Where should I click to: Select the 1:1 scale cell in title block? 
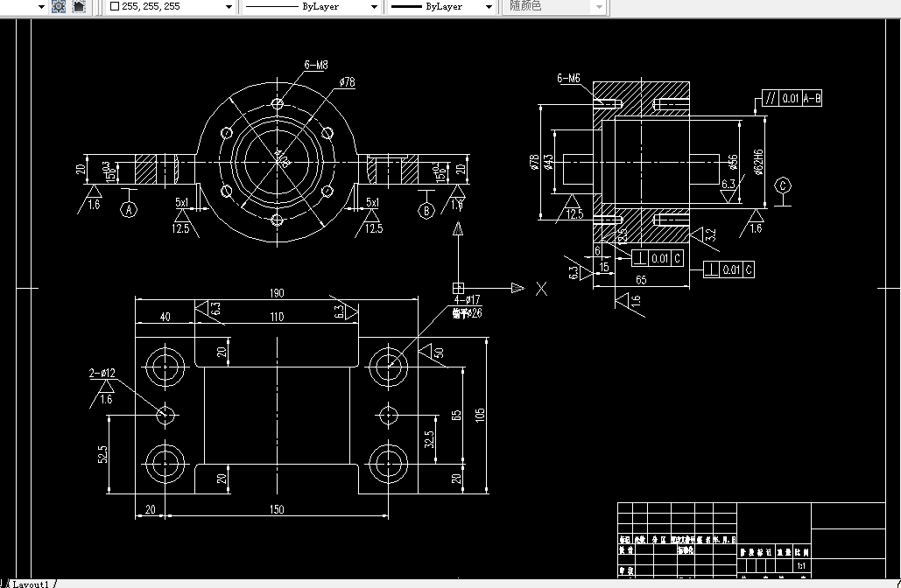[801, 565]
